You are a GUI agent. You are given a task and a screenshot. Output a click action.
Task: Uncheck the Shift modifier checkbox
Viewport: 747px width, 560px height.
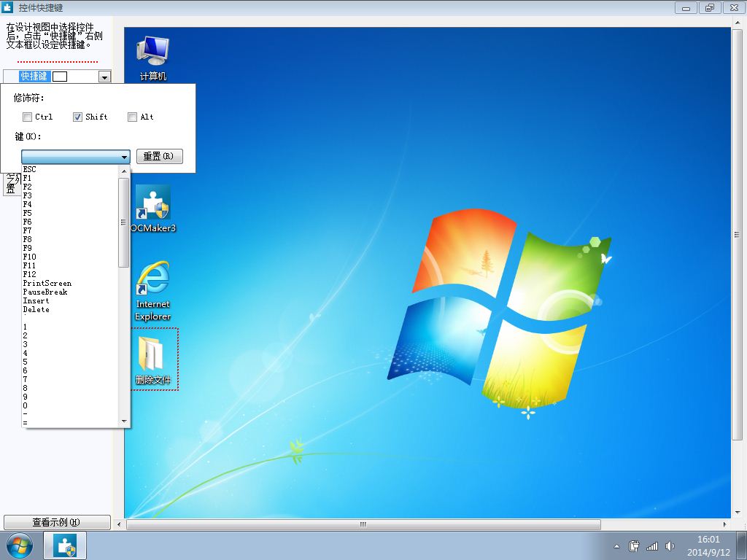click(77, 117)
